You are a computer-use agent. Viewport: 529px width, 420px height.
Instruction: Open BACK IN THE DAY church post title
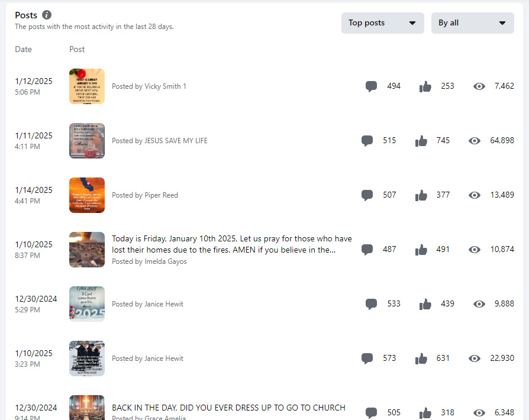click(228, 408)
